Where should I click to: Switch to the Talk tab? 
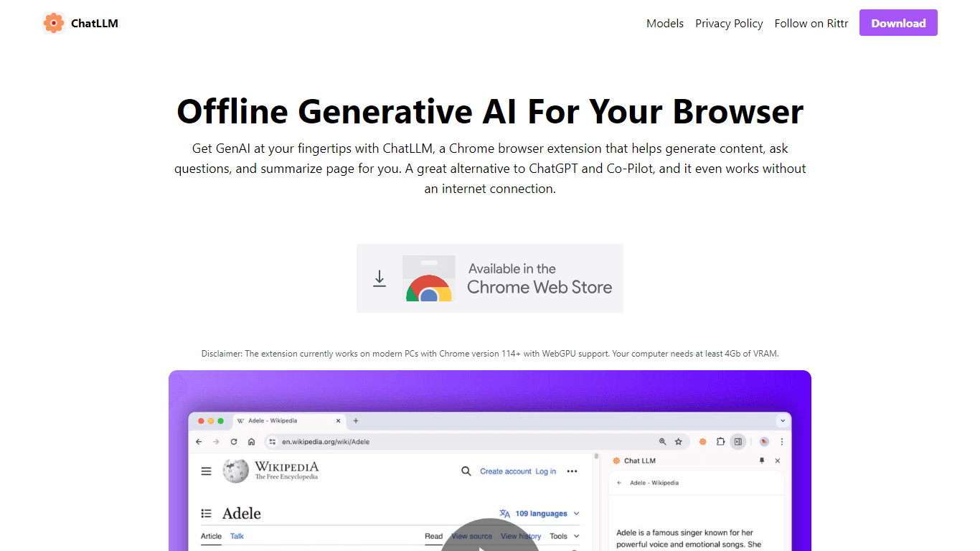(237, 536)
